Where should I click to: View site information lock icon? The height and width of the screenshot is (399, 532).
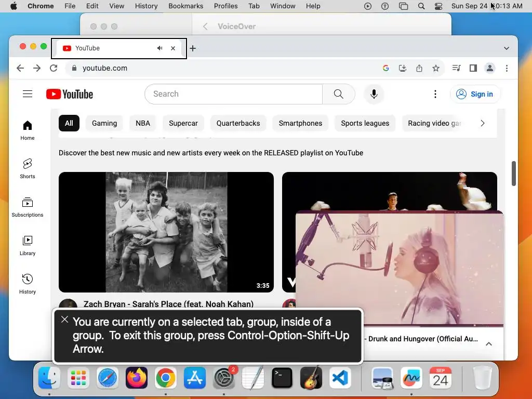click(x=74, y=68)
